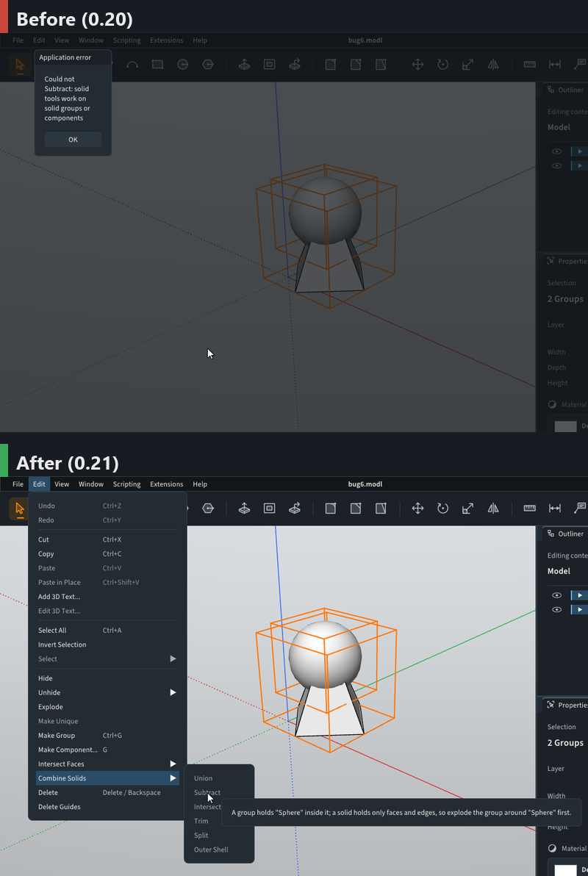
Task: Toggle the second eye icon in After Outliner
Action: click(x=556, y=609)
